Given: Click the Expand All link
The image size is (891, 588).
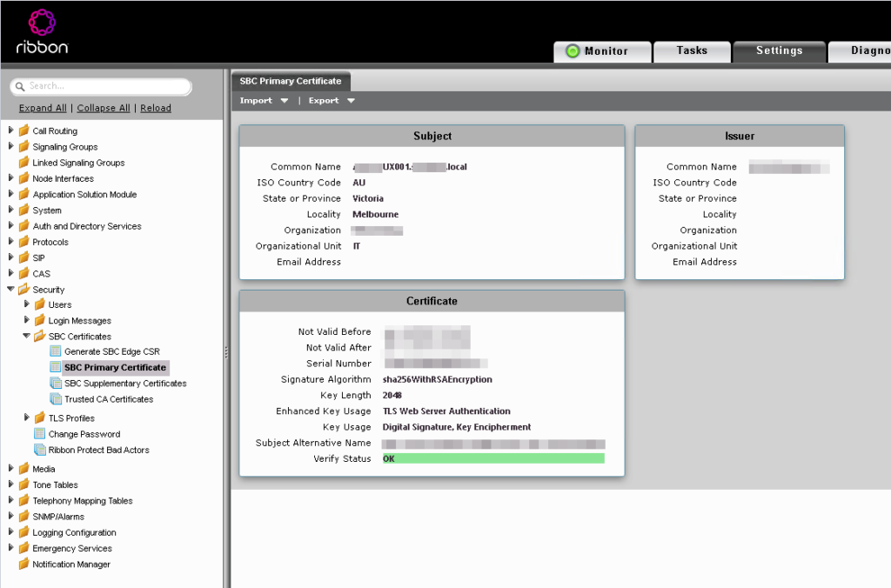Looking at the screenshot, I should coord(43,108).
